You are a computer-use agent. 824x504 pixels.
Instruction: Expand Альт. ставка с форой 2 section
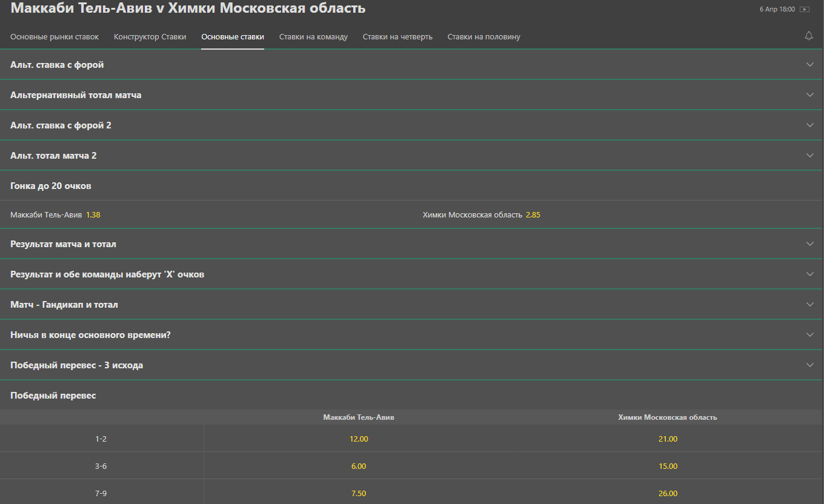[412, 125]
